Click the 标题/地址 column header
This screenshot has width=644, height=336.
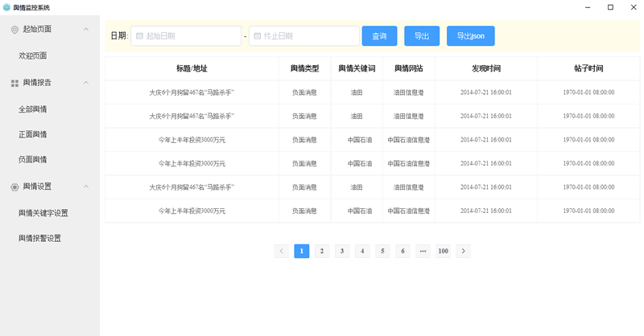[192, 68]
